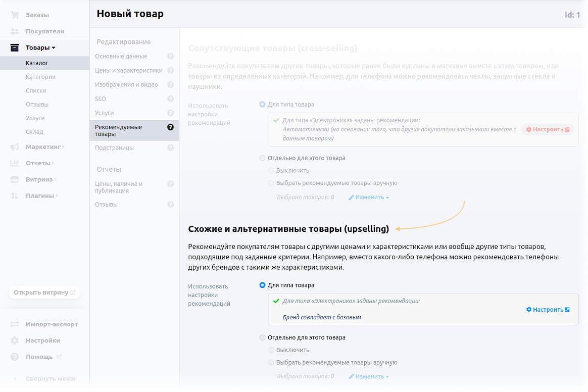Click the Покупатели people icon
The width and height of the screenshot is (588, 392).
tap(15, 31)
